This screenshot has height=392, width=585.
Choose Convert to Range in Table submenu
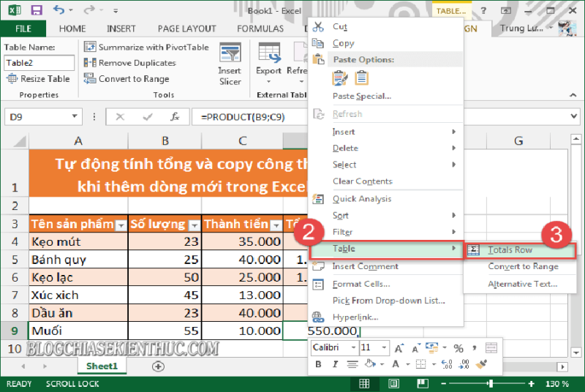point(523,266)
